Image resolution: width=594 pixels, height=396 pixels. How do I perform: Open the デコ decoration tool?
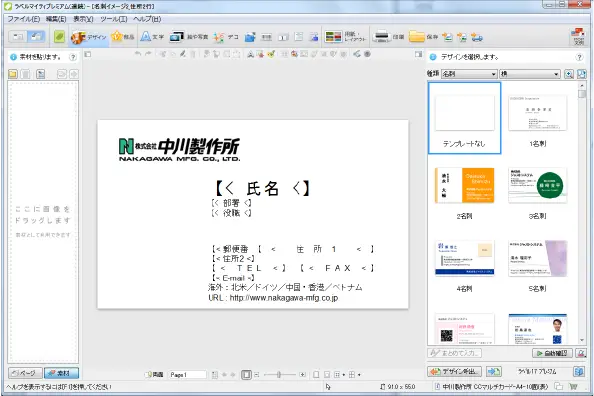226,37
